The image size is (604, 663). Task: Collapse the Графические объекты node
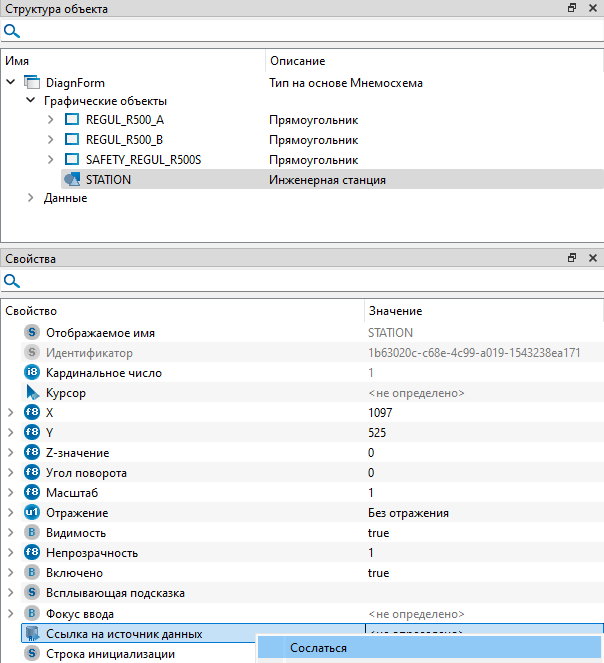pos(31,101)
